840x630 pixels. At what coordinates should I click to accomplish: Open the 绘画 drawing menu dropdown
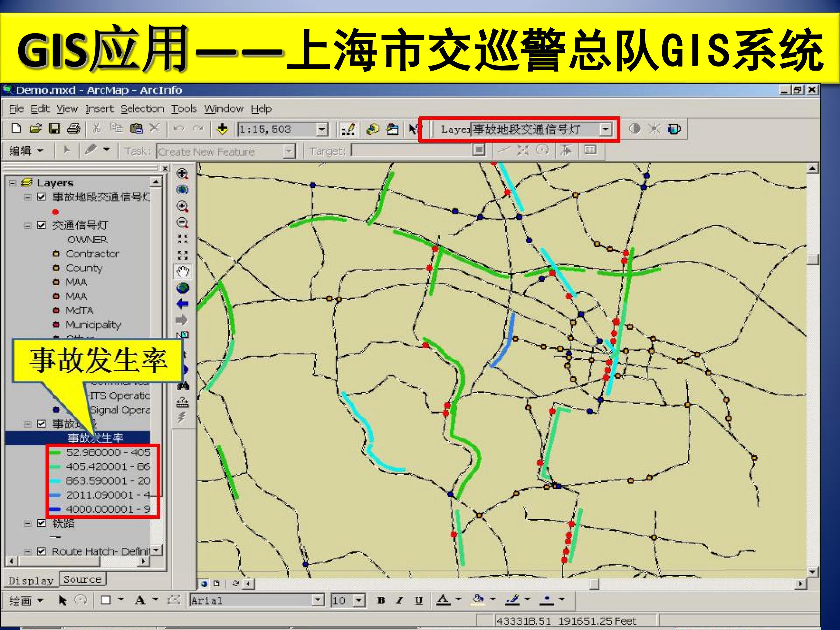(x=26, y=601)
